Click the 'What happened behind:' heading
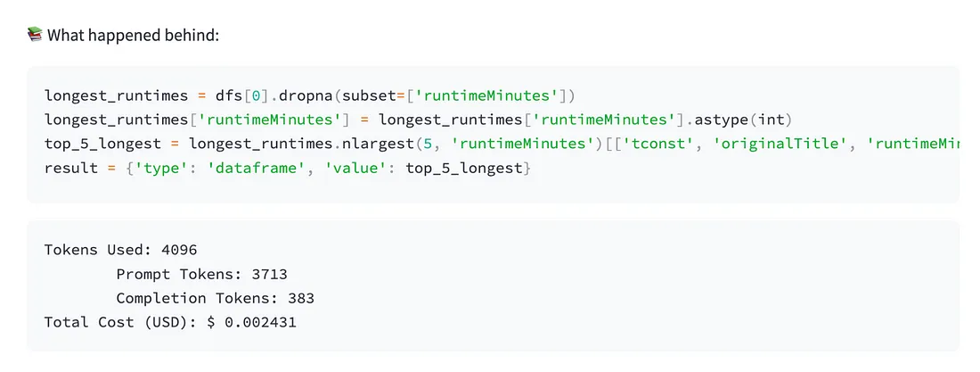Image resolution: width=980 pixels, height=372 pixels. tap(133, 35)
